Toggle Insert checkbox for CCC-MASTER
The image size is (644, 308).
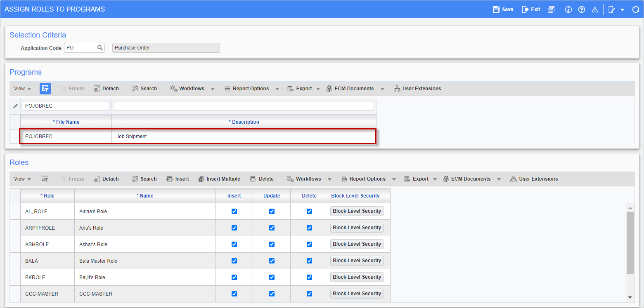[x=234, y=294]
